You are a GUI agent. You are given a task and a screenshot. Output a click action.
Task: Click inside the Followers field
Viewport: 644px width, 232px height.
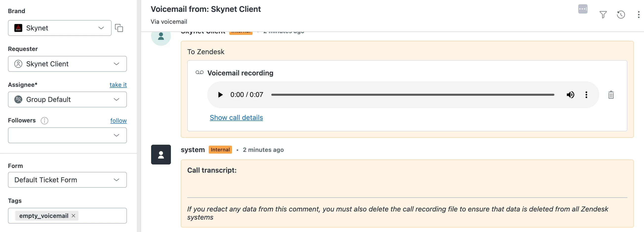coord(60,135)
